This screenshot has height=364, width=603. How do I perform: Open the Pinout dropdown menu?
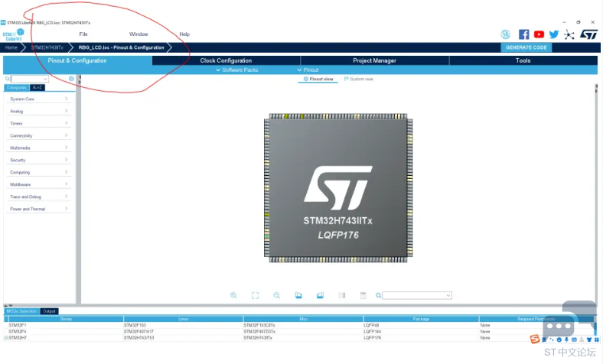pyautogui.click(x=308, y=70)
